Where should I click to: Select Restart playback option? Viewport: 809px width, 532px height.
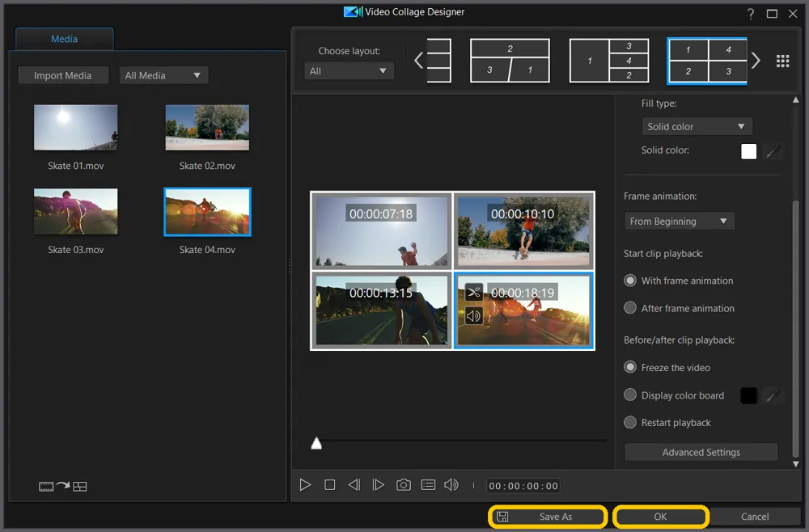pos(630,422)
